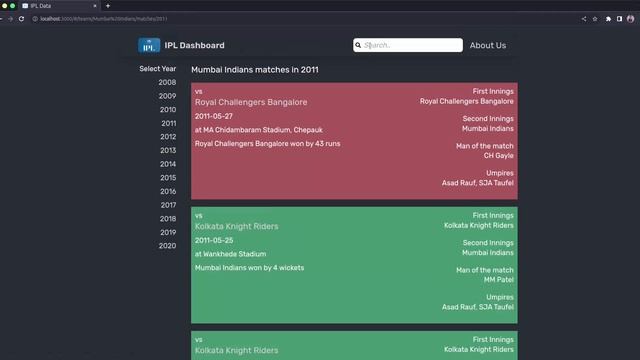Screen dimensions: 640x360
Task: Click the date 2011-05-27
Action: pyautogui.click(x=213, y=116)
